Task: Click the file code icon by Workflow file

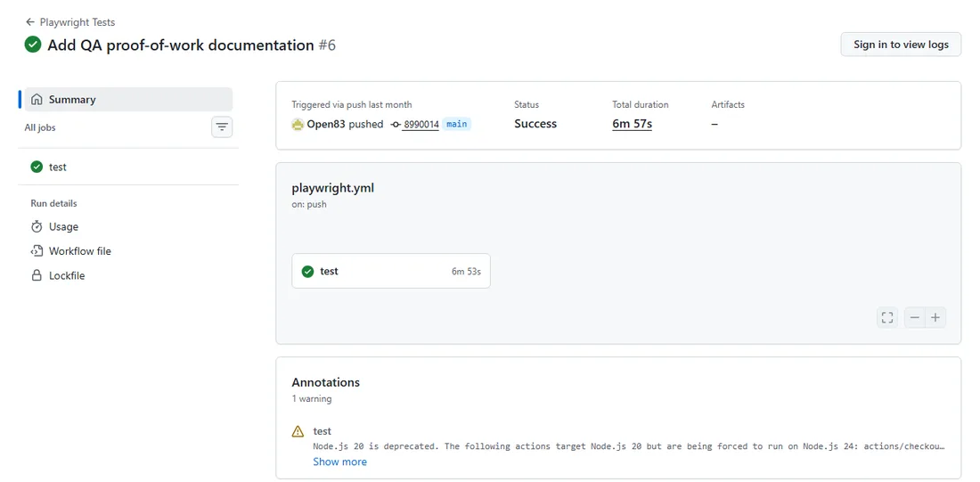Action: 37,250
